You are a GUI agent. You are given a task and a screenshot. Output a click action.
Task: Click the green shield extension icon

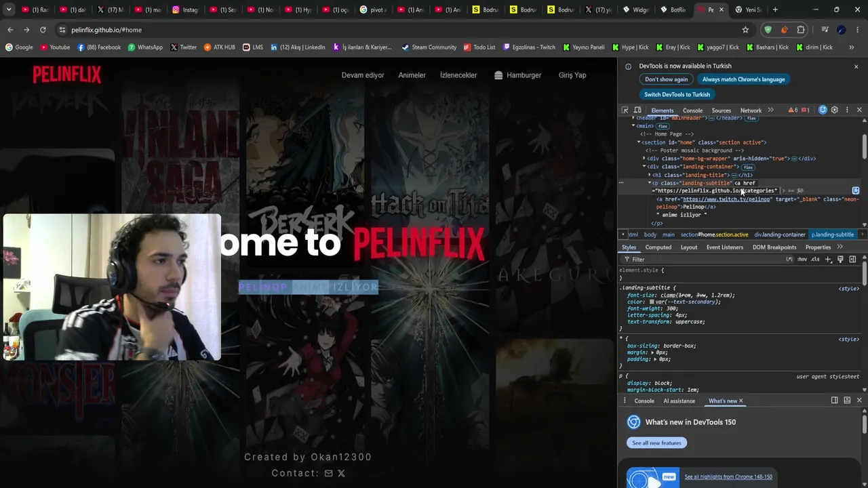click(x=768, y=30)
